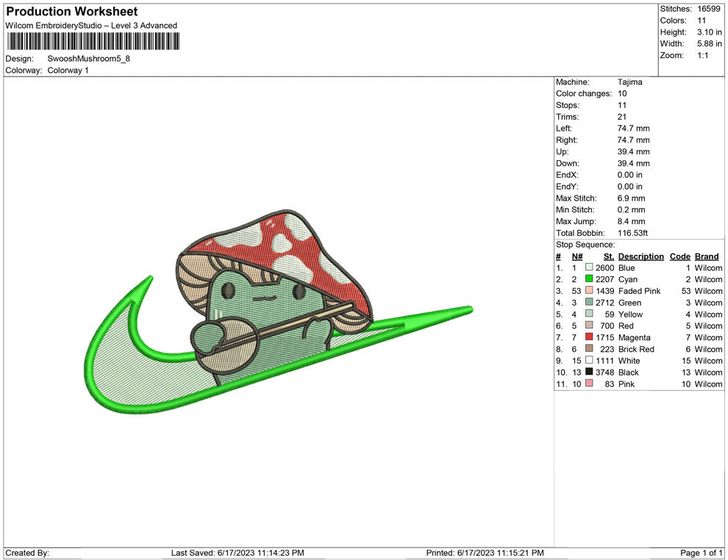The height and width of the screenshot is (560, 728).
Task: Click the barcode under the worksheet title
Action: coord(93,42)
